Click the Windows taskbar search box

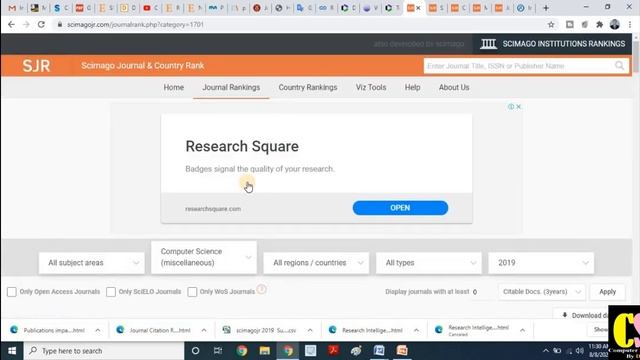point(104,351)
